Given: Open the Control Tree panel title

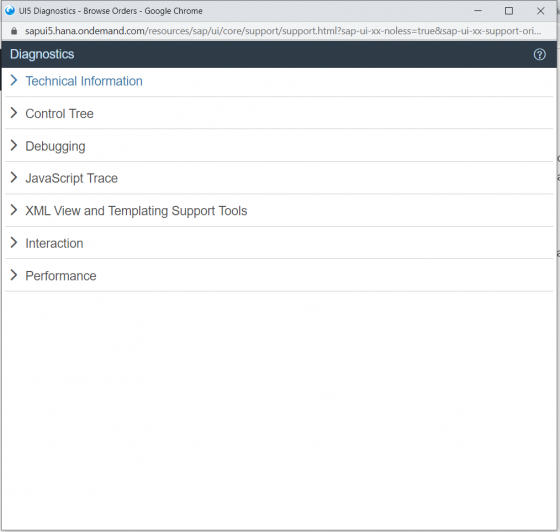Looking at the screenshot, I should 59,114.
